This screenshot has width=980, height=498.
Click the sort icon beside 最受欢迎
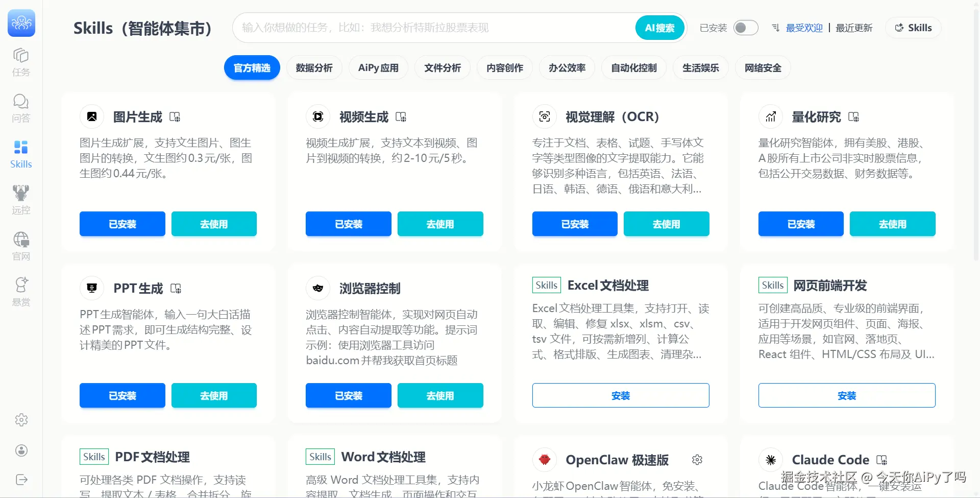775,28
